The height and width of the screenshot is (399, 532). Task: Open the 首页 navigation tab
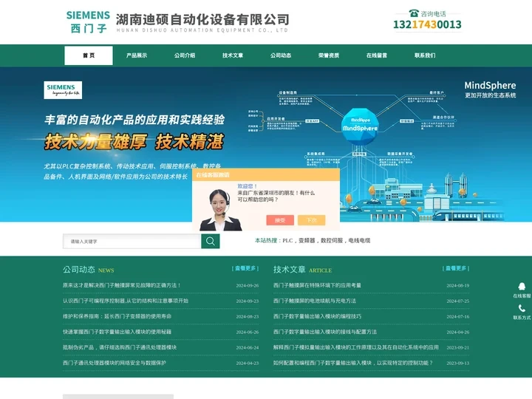pos(89,55)
